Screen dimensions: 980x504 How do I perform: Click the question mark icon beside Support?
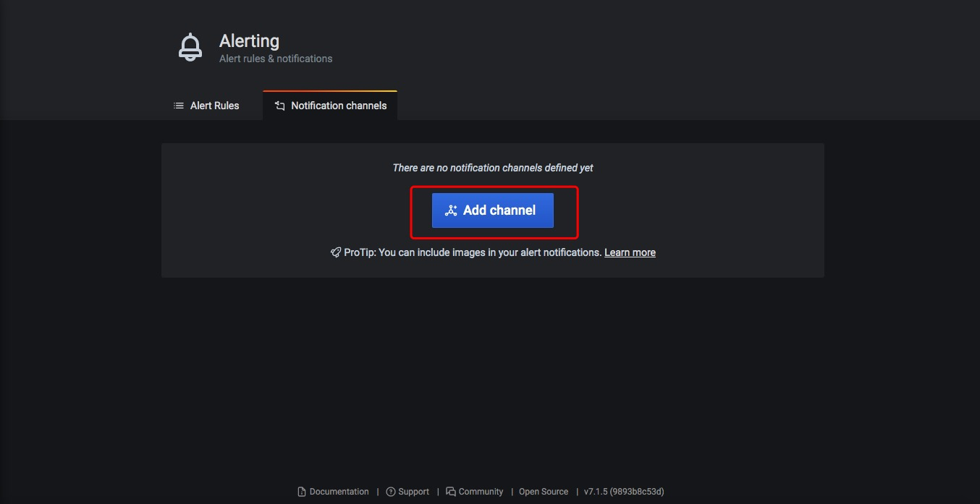click(391, 492)
